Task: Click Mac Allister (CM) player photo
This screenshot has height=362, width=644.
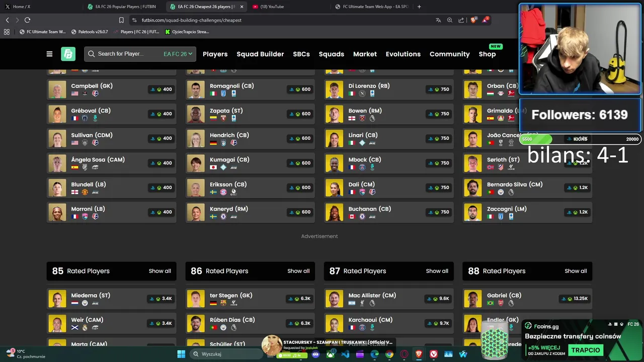Action: click(334, 299)
